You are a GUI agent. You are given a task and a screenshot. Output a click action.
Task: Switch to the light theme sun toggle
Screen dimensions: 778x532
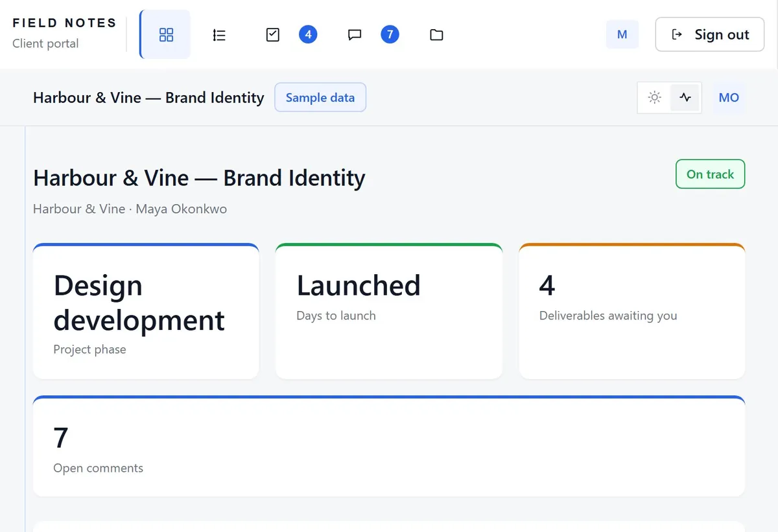(655, 98)
